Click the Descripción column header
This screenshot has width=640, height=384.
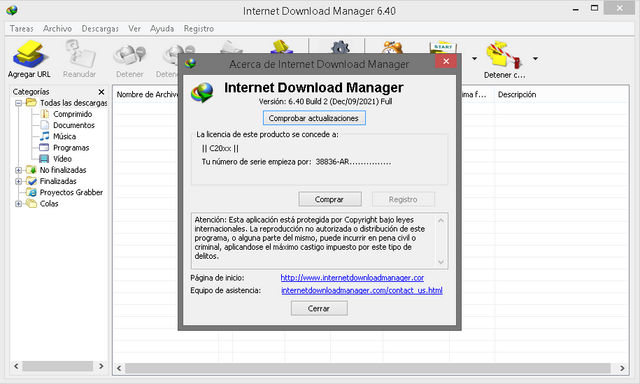[x=517, y=94]
